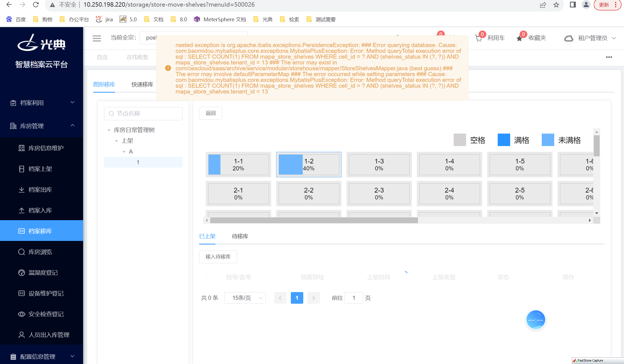Click the 租户管理员 cloud avatar icon

pyautogui.click(x=569, y=38)
